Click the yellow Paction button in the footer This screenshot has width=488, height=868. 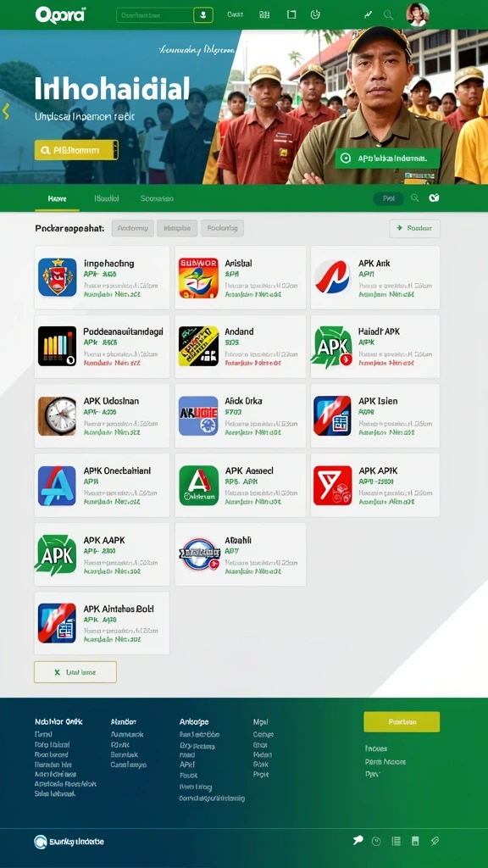click(x=402, y=722)
